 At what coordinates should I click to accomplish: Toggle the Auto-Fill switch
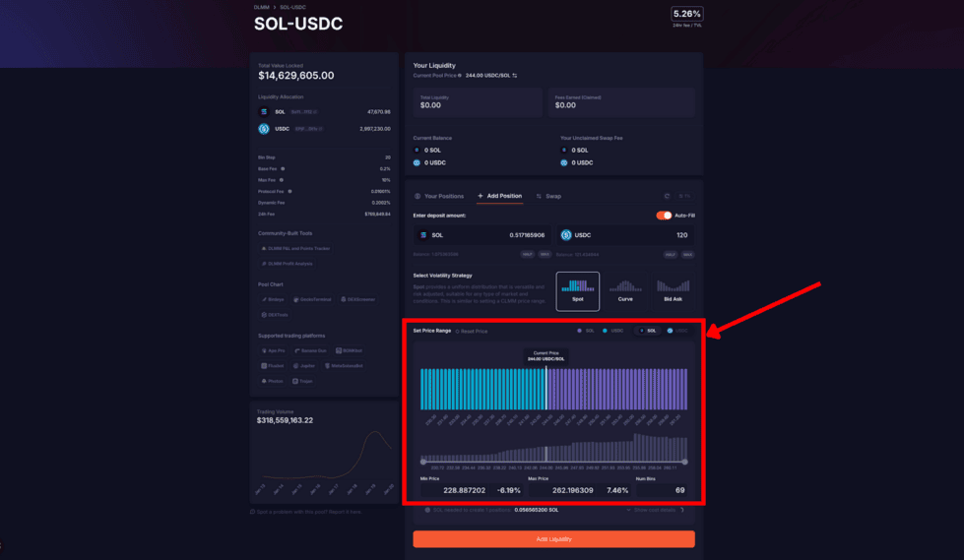(664, 216)
